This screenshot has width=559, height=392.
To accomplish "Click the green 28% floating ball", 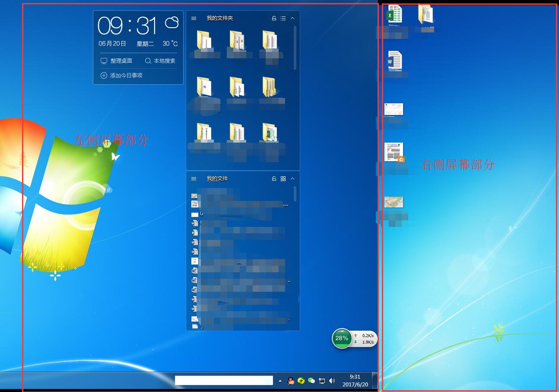I will click(342, 338).
